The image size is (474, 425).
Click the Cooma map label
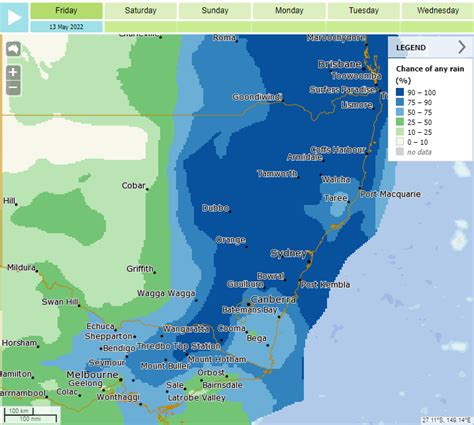pos(232,328)
